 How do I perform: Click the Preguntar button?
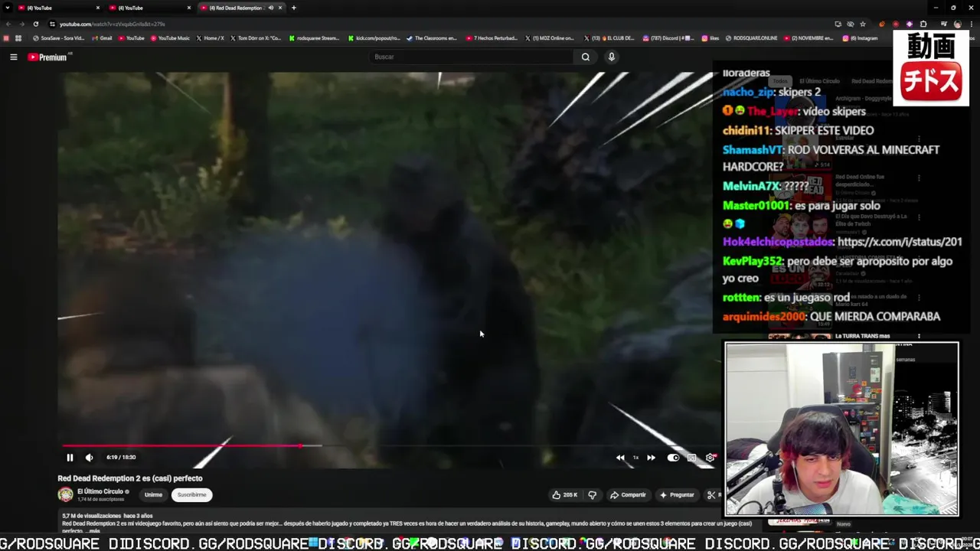(x=677, y=495)
